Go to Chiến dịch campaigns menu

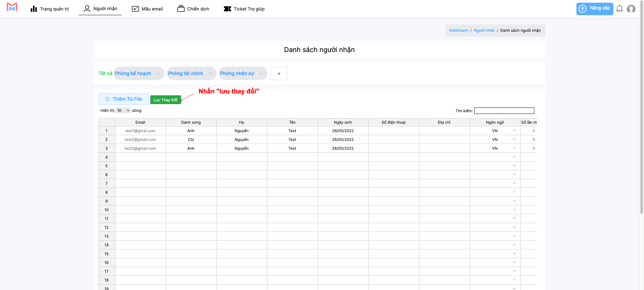point(193,9)
